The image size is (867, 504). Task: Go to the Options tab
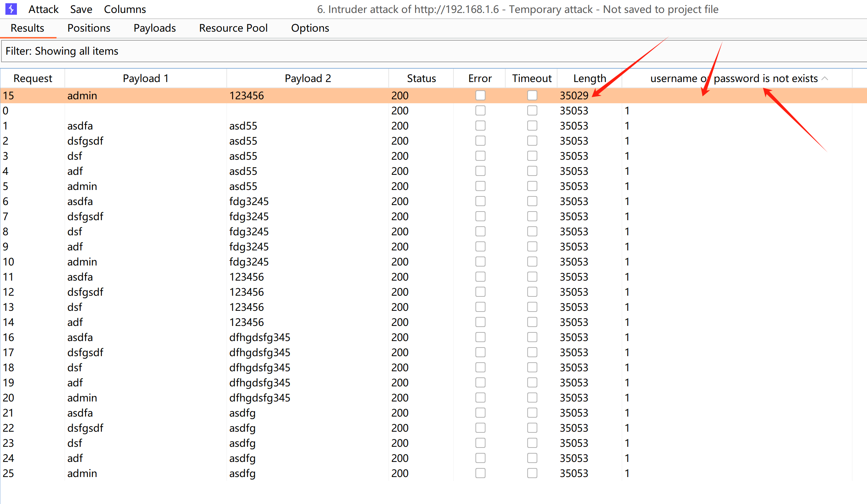310,28
